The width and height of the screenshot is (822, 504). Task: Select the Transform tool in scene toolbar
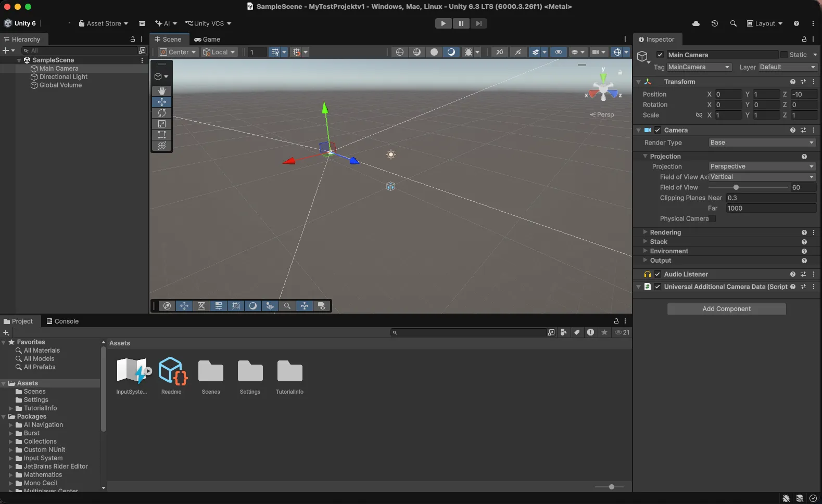[x=162, y=146]
